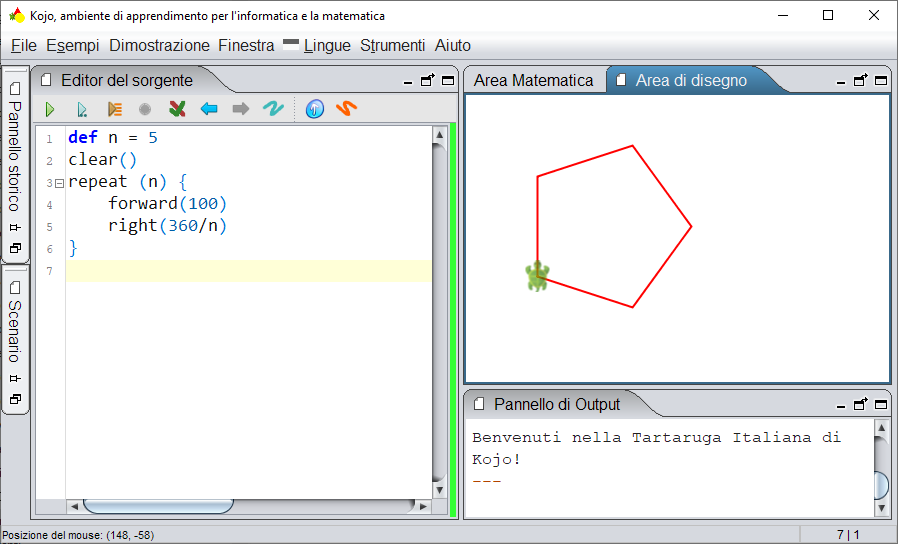Switch to the Area Matematica tab

tap(533, 80)
